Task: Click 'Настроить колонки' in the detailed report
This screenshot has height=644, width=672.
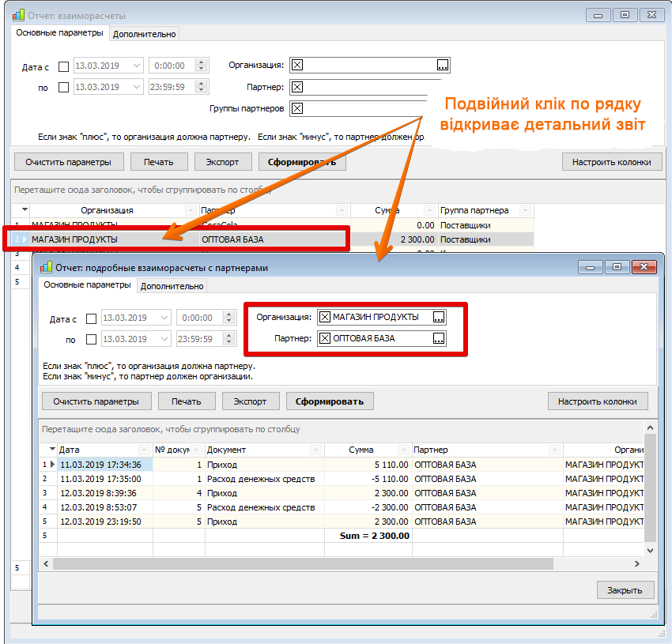Action: [x=598, y=401]
